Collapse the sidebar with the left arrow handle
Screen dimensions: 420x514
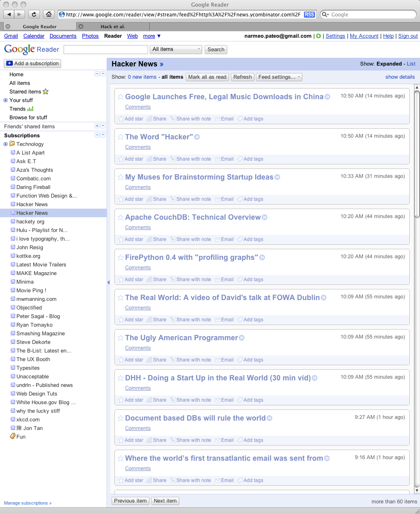(x=108, y=282)
